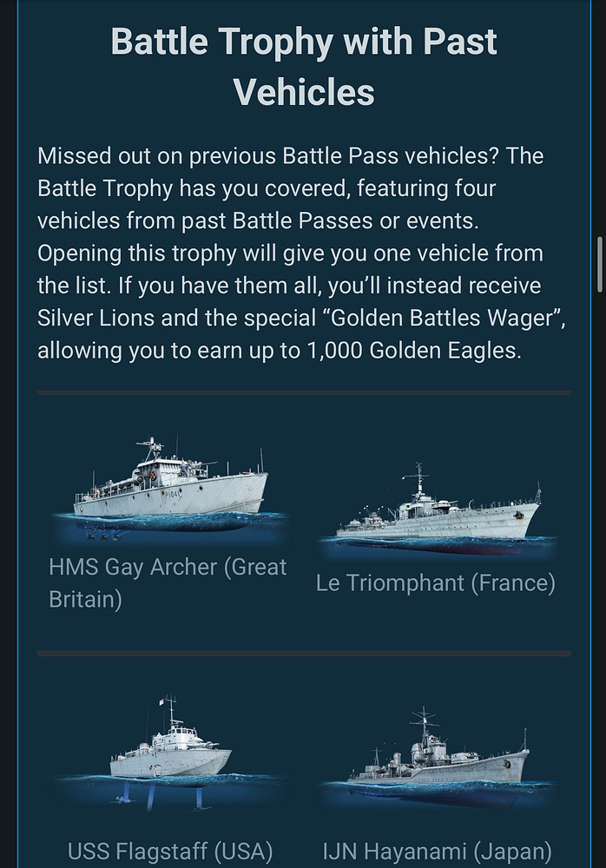606x868 pixels.
Task: Select the "Le Triomphant (France)" caption
Action: pos(436,583)
